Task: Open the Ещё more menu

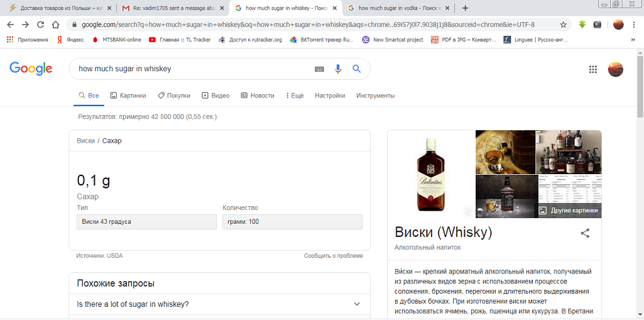Action: tap(295, 96)
